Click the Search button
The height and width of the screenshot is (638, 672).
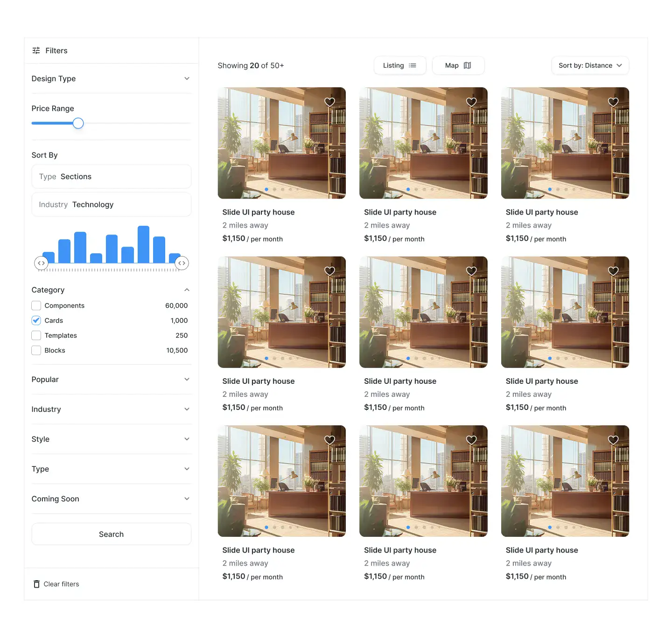[111, 534]
